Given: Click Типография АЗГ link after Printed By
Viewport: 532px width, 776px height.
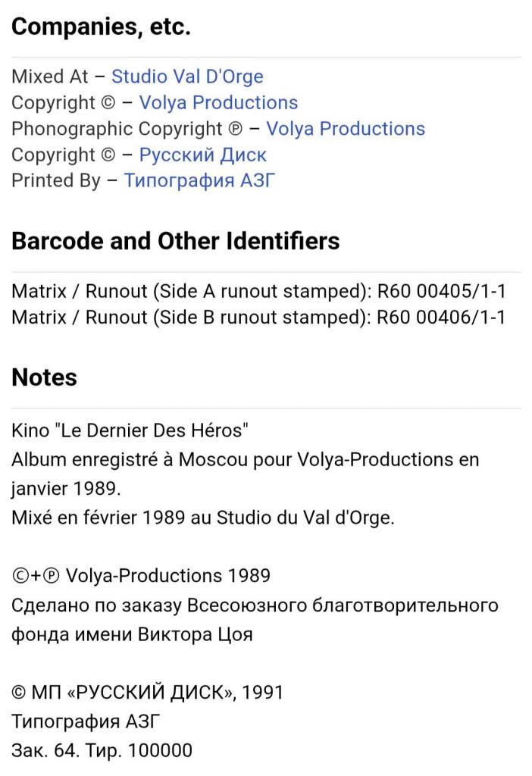Looking at the screenshot, I should (x=199, y=180).
